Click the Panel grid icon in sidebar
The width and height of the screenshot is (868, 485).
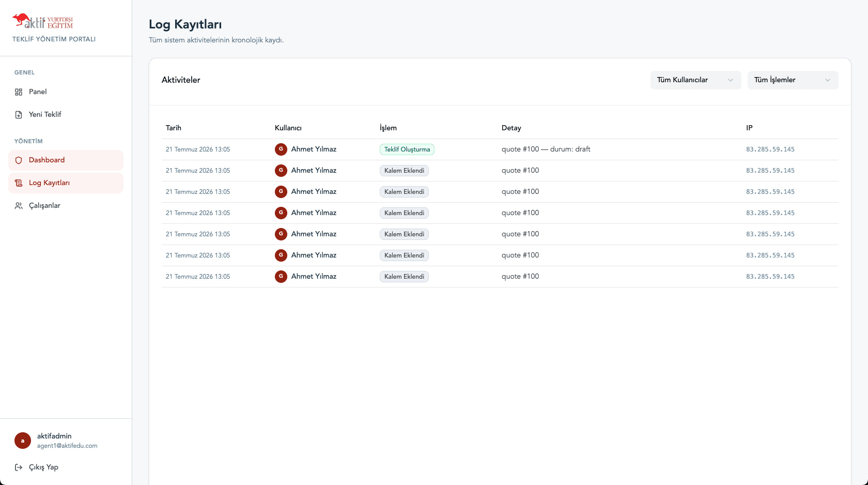[19, 92]
